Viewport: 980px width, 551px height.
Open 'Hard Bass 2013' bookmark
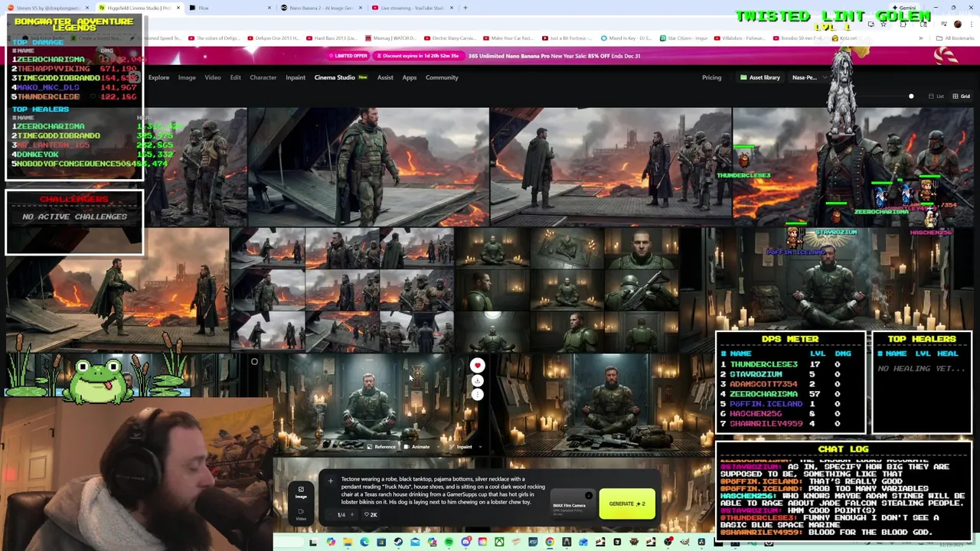(332, 38)
